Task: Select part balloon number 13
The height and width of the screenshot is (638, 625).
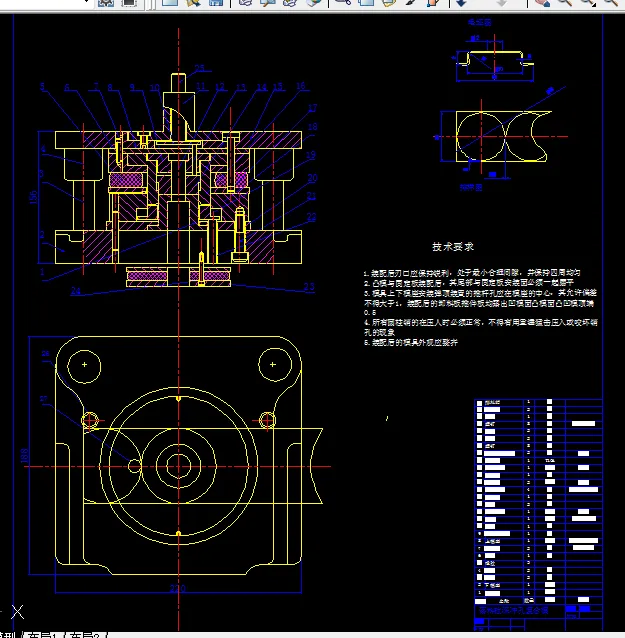Action: click(x=241, y=87)
